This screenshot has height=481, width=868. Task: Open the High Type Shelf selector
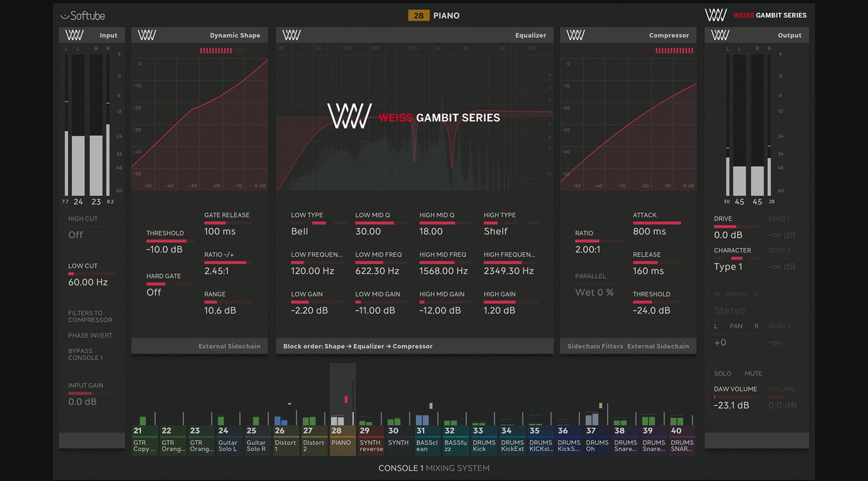pyautogui.click(x=495, y=231)
